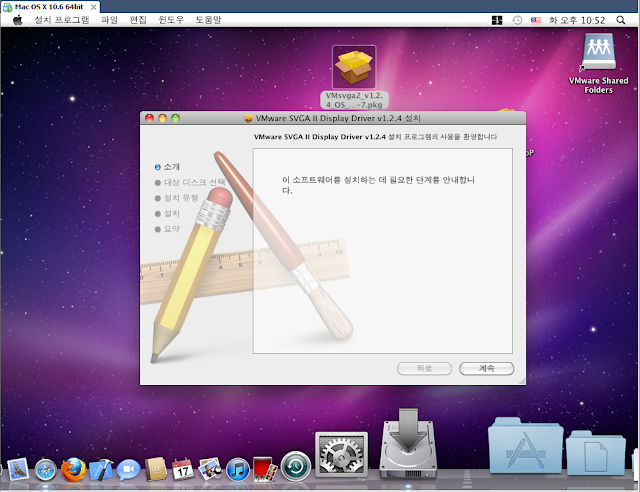The height and width of the screenshot is (492, 640).
Task: Open the 편집 menu
Action: pos(138,20)
